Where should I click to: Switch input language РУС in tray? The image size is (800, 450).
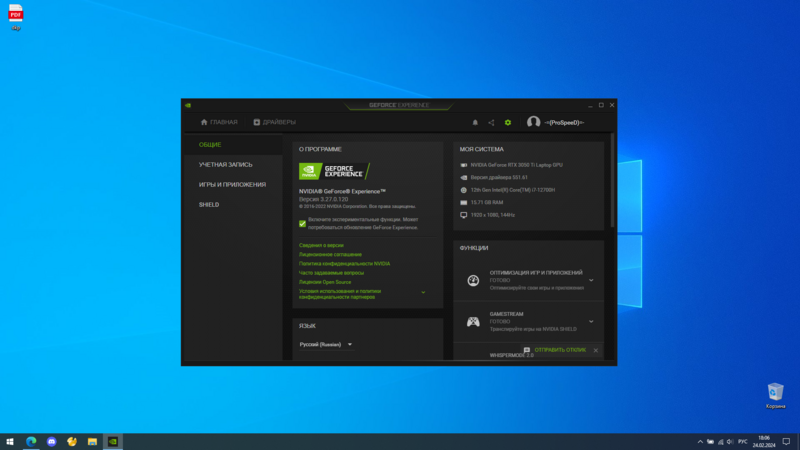point(743,442)
